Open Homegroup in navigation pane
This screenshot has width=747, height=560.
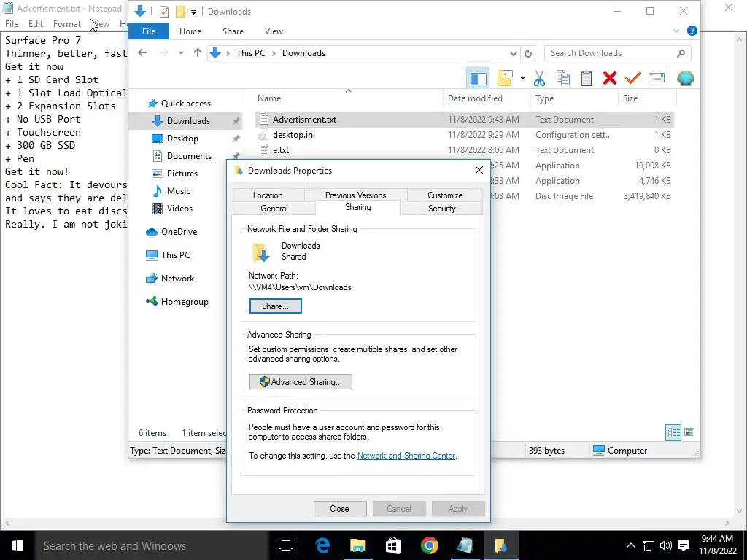point(185,301)
